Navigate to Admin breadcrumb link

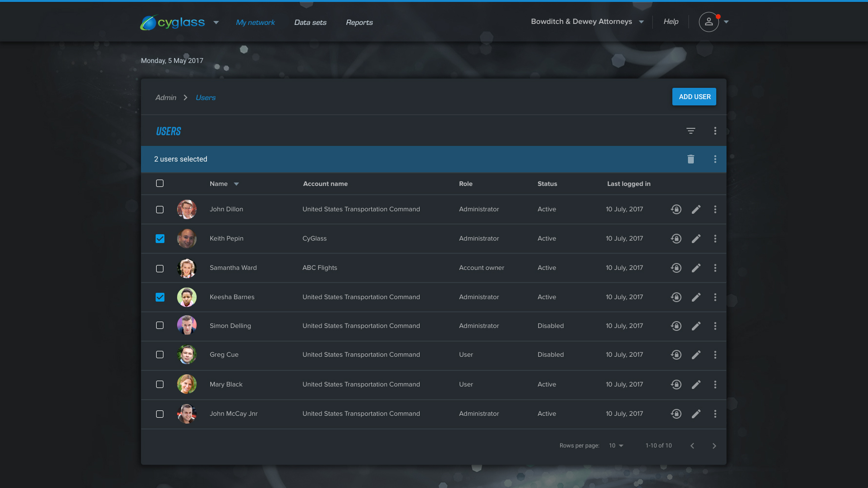(x=166, y=98)
